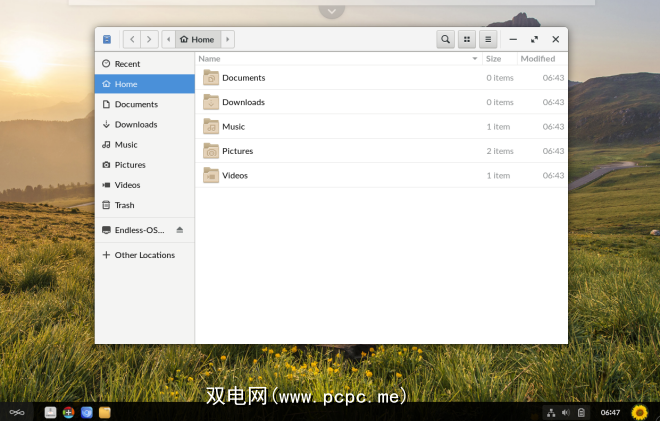Open Other Locations in sidebar
660x421 pixels.
pos(144,255)
